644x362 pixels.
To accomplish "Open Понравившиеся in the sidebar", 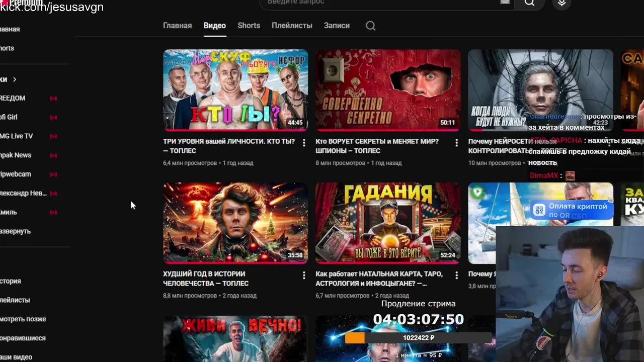I will (x=23, y=338).
